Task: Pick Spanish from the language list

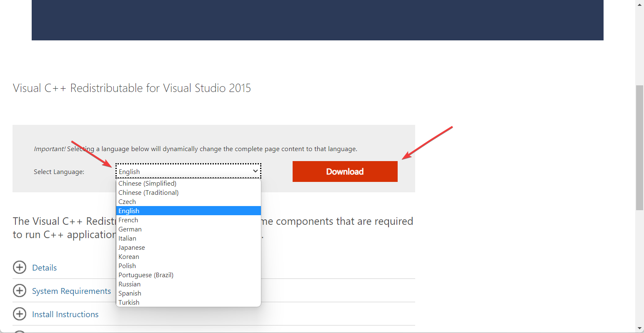Action: tap(188, 293)
